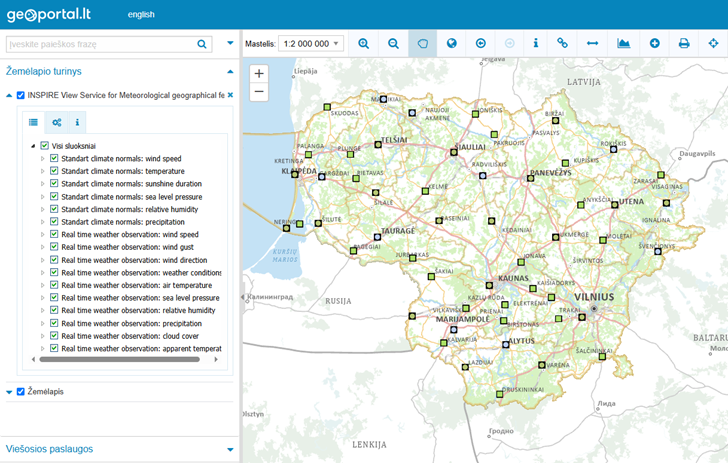Expand climate normals temperature layer
Viewport: 728px width, 463px height.
[x=43, y=171]
